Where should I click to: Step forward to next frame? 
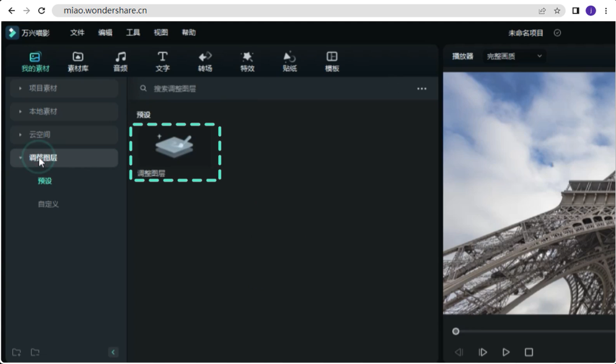(483, 352)
